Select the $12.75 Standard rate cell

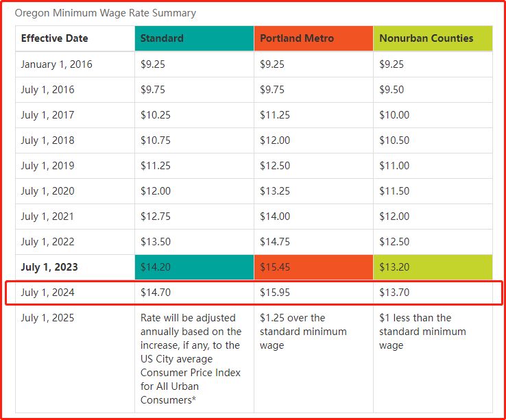(x=156, y=217)
